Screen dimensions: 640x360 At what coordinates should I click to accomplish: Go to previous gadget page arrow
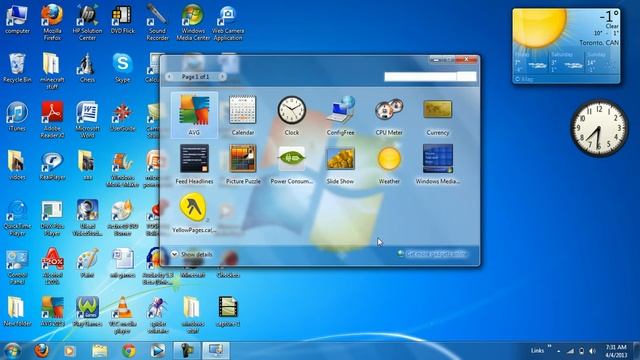[169, 76]
